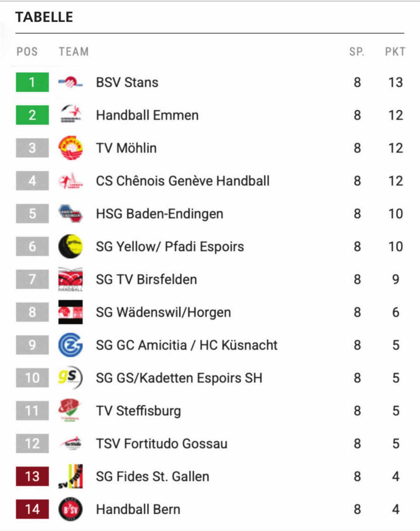Screen dimensions: 420x531
Task: Open the GS Kadetten Espoirs logo
Action: tap(70, 378)
